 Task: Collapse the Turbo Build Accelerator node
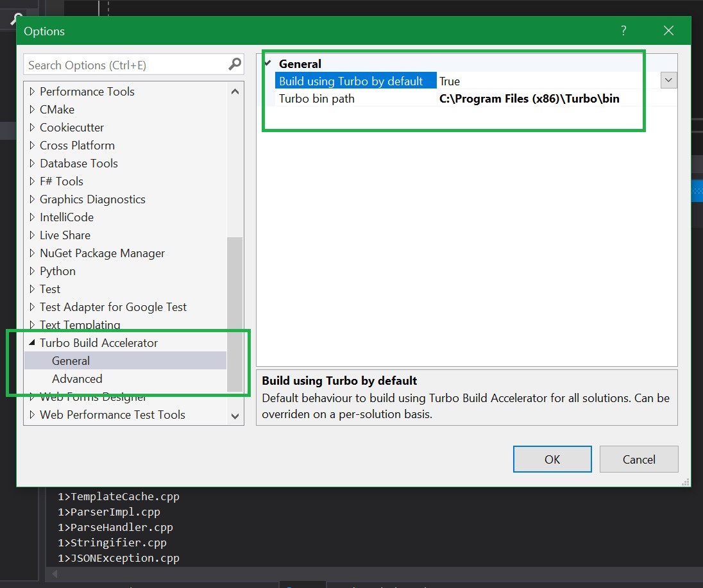(x=32, y=343)
